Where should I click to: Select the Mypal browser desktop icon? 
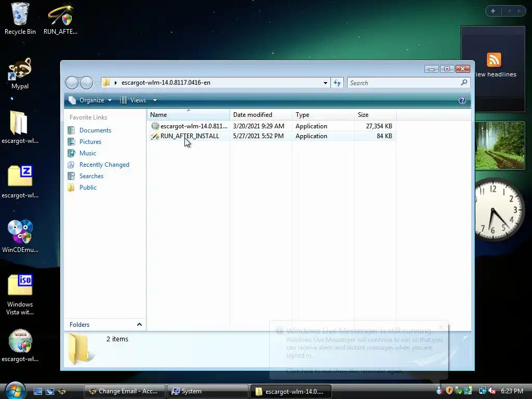click(20, 73)
